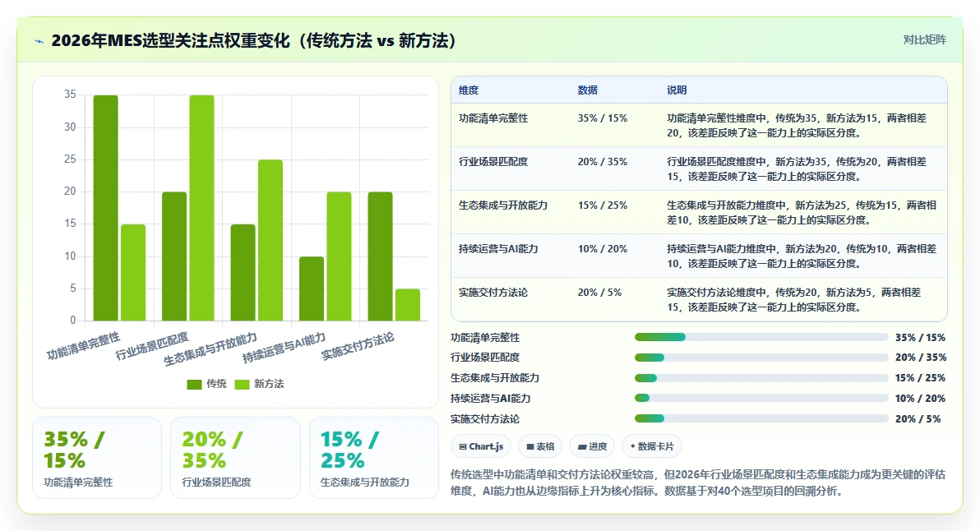Click the 生态集成与开放能力 progress bar
Image resolution: width=980 pixels, height=531 pixels.
[x=761, y=378]
